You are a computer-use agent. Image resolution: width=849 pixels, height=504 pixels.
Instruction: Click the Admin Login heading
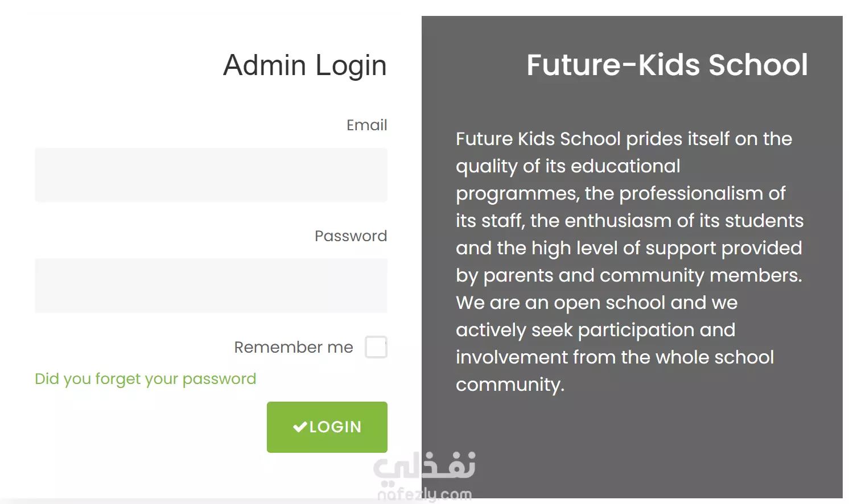pyautogui.click(x=305, y=65)
